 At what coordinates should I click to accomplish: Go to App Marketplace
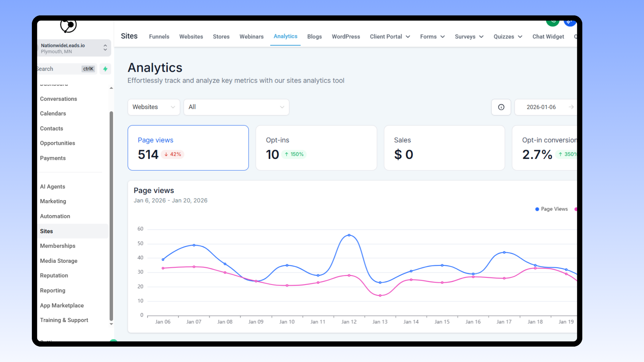pyautogui.click(x=62, y=305)
